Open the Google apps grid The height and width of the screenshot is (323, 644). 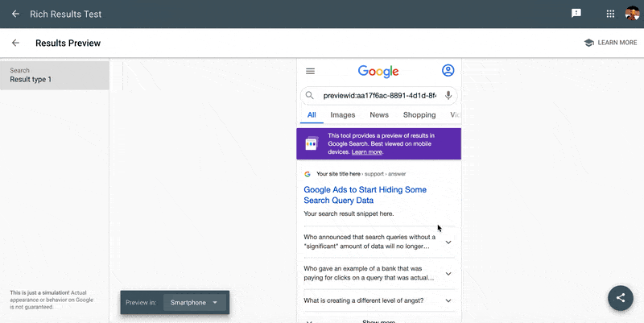coord(610,14)
